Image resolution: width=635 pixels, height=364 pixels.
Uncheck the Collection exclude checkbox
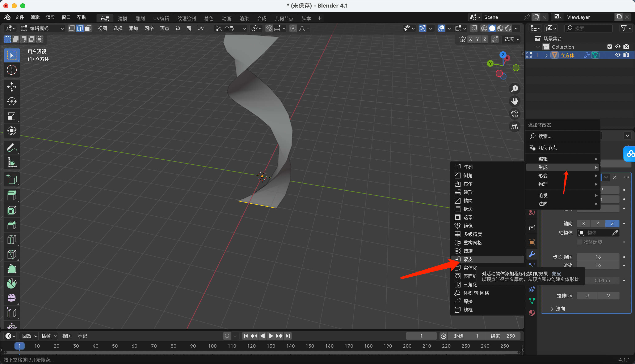click(x=609, y=47)
